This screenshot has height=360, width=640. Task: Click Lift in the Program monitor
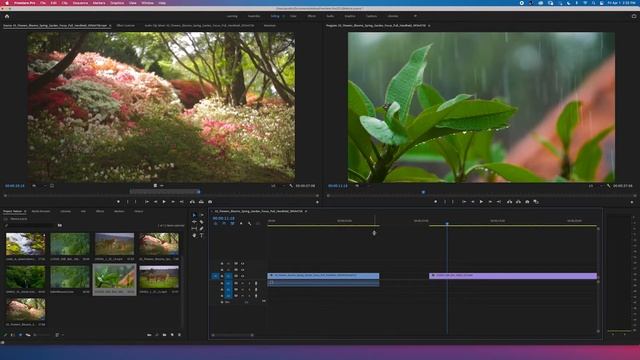[509, 202]
